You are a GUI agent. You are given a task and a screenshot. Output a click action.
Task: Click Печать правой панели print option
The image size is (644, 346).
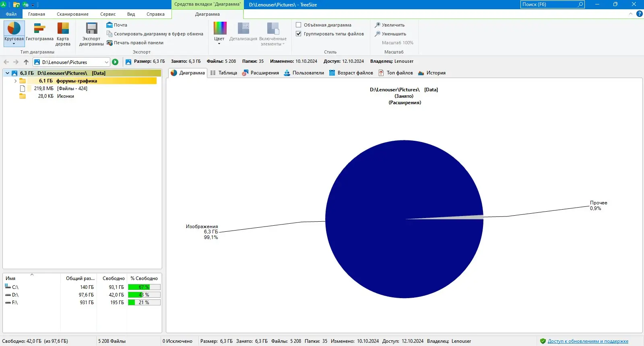click(135, 43)
